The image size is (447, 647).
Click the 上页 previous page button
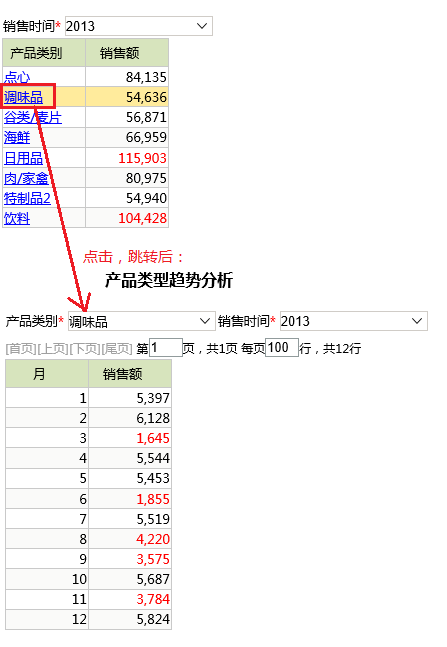[53, 349]
